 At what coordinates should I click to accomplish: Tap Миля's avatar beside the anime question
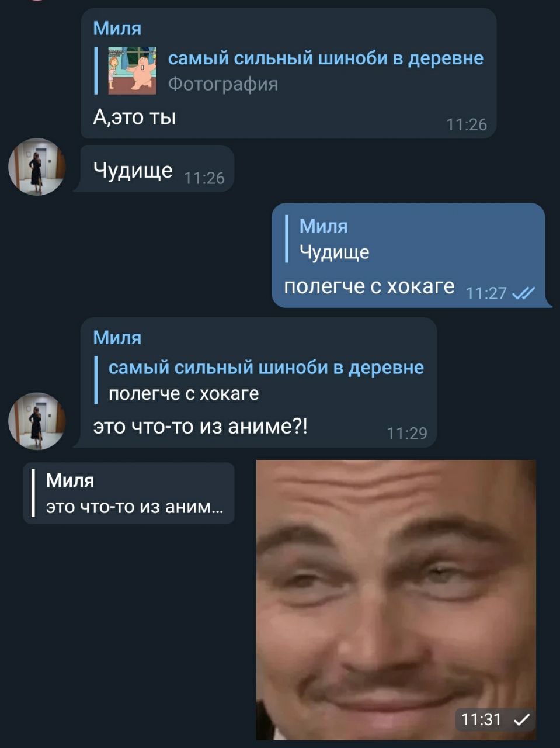coord(37,421)
